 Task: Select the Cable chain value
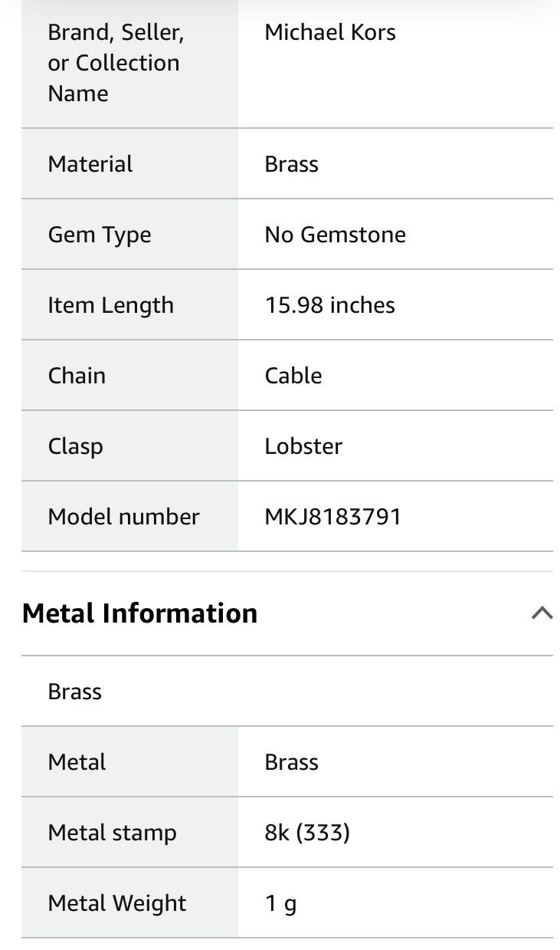click(293, 376)
